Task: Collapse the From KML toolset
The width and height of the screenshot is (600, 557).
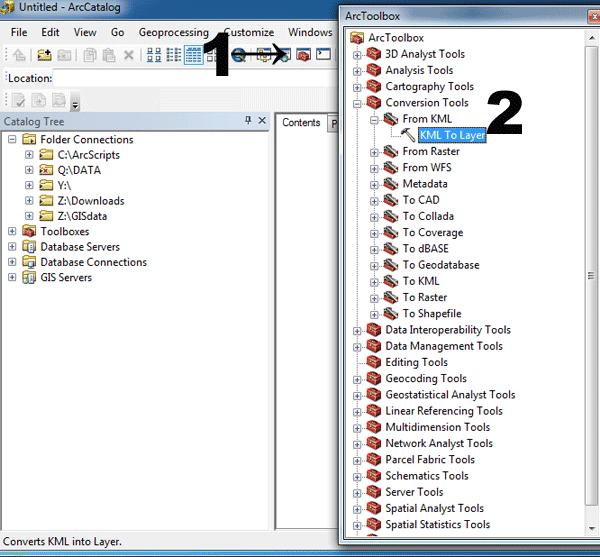Action: pos(374,120)
